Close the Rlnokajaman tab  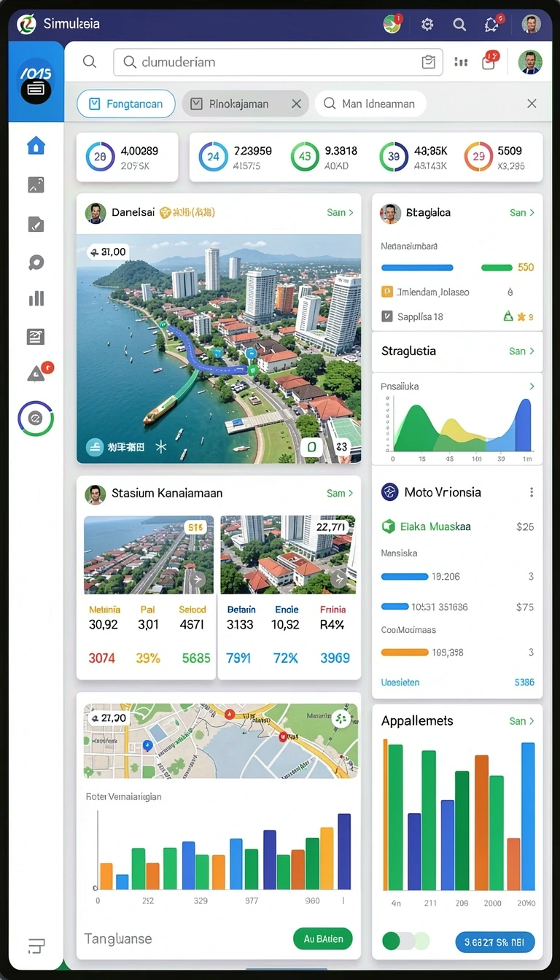(x=296, y=104)
